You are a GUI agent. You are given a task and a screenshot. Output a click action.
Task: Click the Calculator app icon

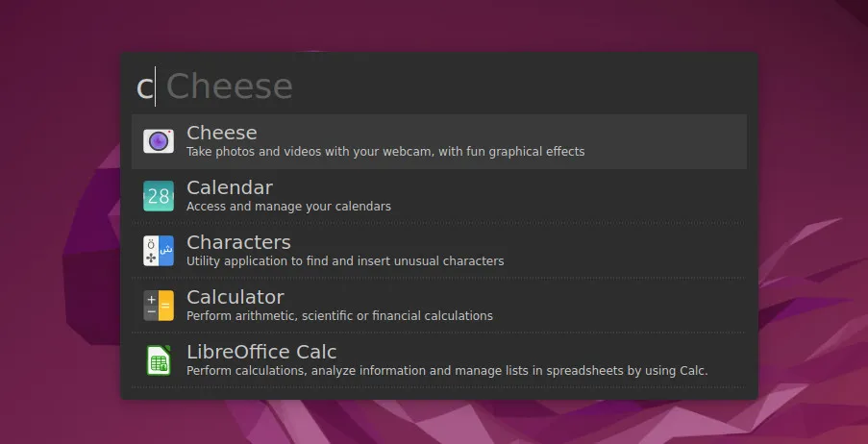[x=159, y=306]
